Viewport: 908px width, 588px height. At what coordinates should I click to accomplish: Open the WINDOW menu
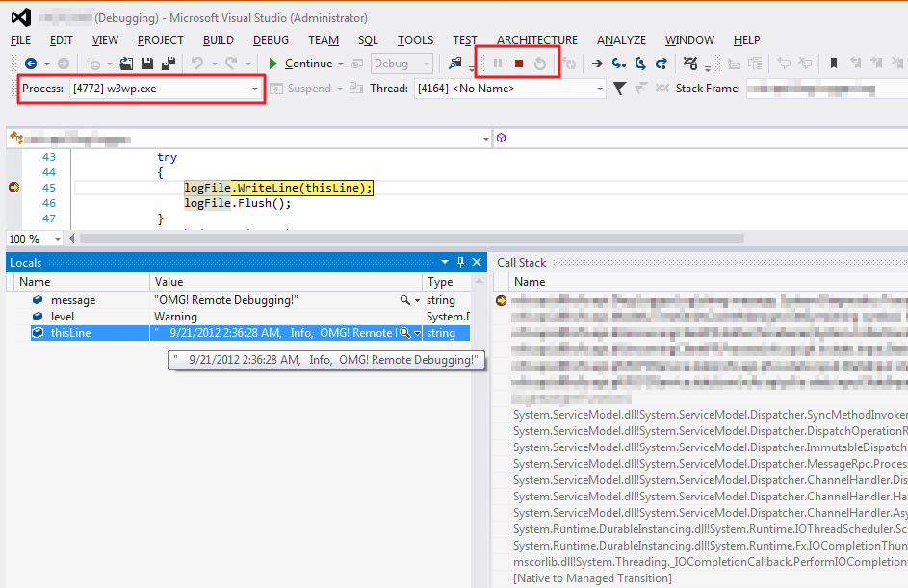tap(689, 39)
